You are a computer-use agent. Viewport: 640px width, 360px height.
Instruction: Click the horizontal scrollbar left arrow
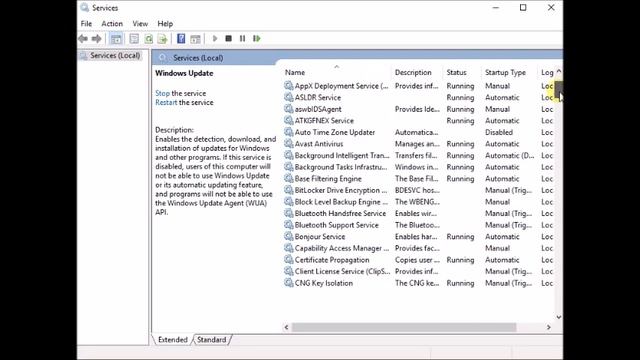(x=286, y=327)
